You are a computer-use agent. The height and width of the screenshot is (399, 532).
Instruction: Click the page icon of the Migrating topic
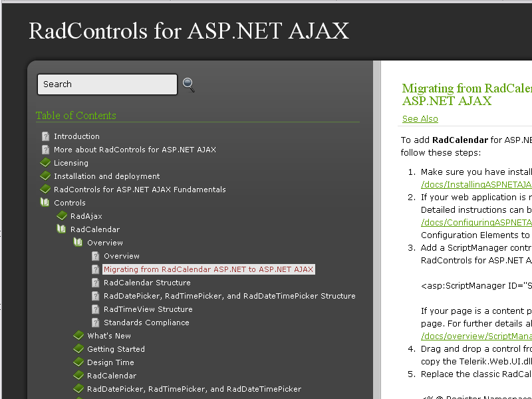pyautogui.click(x=95, y=269)
